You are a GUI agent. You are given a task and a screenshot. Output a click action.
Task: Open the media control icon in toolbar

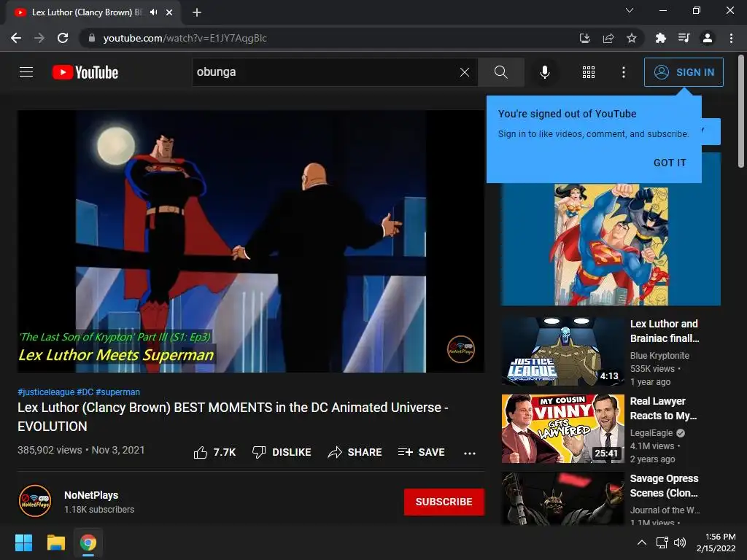coord(684,38)
